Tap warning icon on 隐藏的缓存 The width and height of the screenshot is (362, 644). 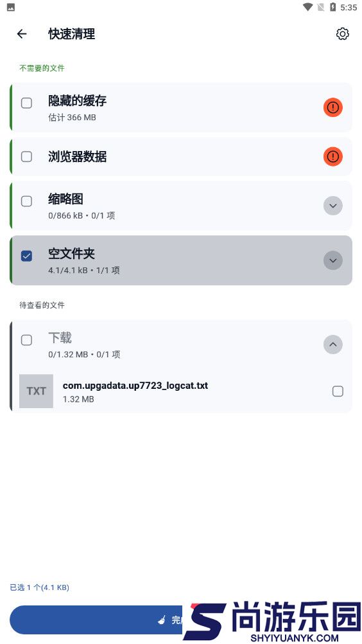pyautogui.click(x=333, y=107)
